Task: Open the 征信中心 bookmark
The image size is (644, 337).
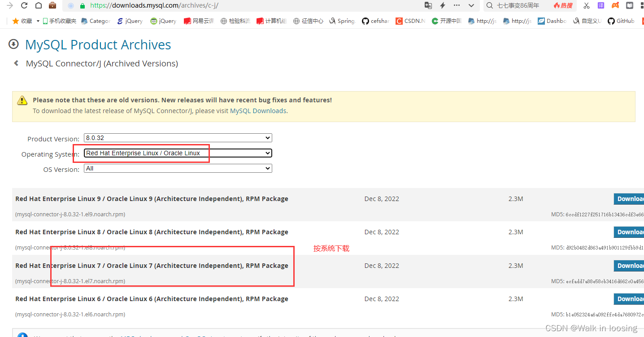Action: click(x=308, y=21)
